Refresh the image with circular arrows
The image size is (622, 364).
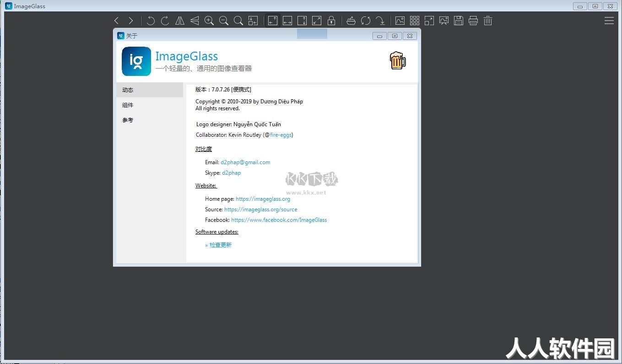point(366,21)
